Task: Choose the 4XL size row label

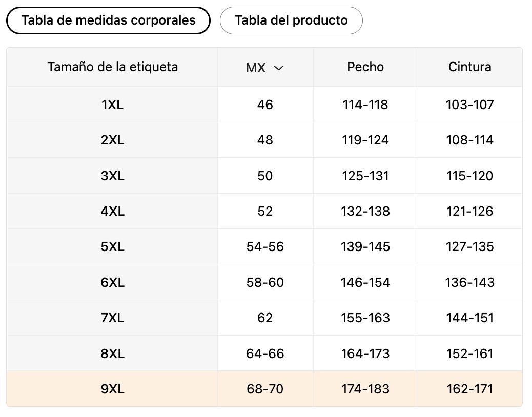Action: coord(112,211)
